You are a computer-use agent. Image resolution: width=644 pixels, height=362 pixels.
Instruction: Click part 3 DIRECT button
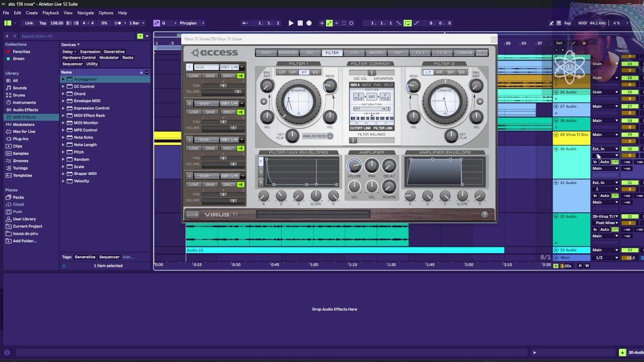click(228, 148)
